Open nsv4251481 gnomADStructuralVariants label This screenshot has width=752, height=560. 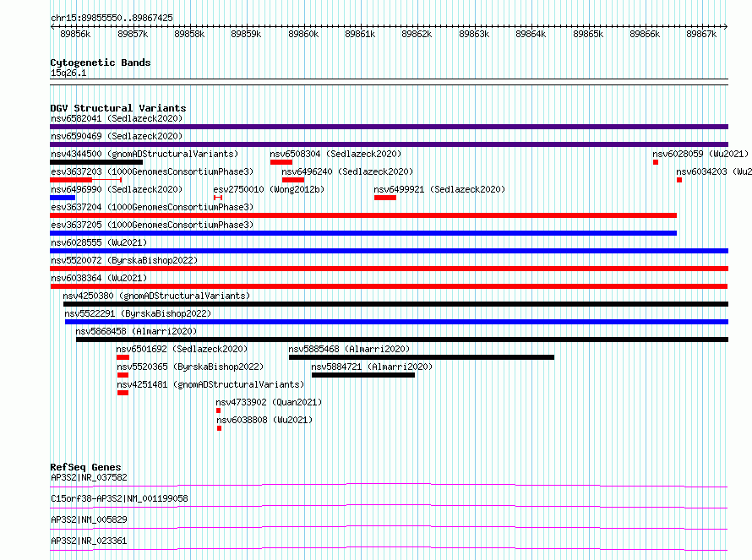point(210,384)
